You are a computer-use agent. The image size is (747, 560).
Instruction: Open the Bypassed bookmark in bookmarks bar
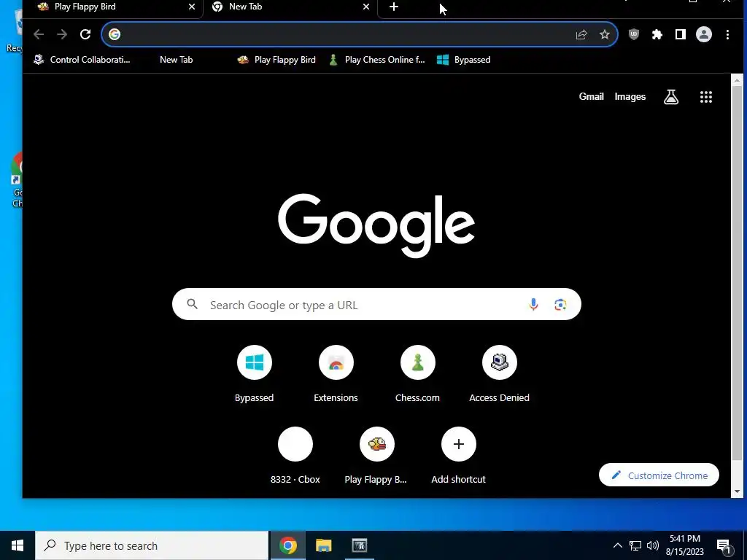point(463,60)
